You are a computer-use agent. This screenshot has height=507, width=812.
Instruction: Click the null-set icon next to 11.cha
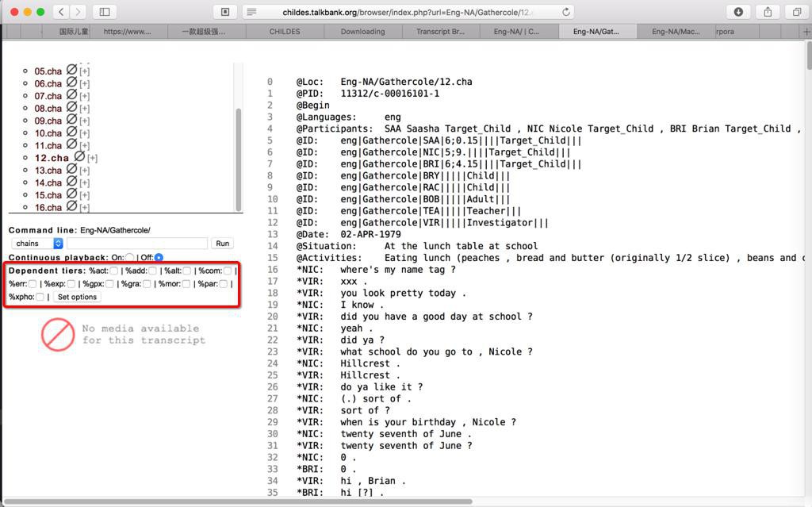coord(71,144)
